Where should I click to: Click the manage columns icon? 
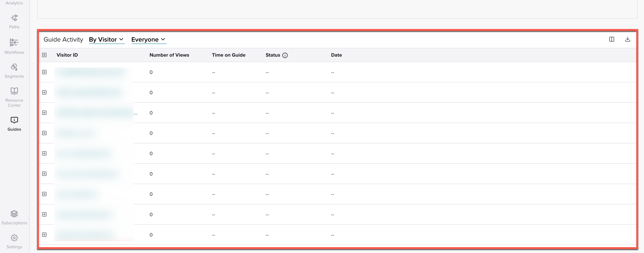coord(612,39)
